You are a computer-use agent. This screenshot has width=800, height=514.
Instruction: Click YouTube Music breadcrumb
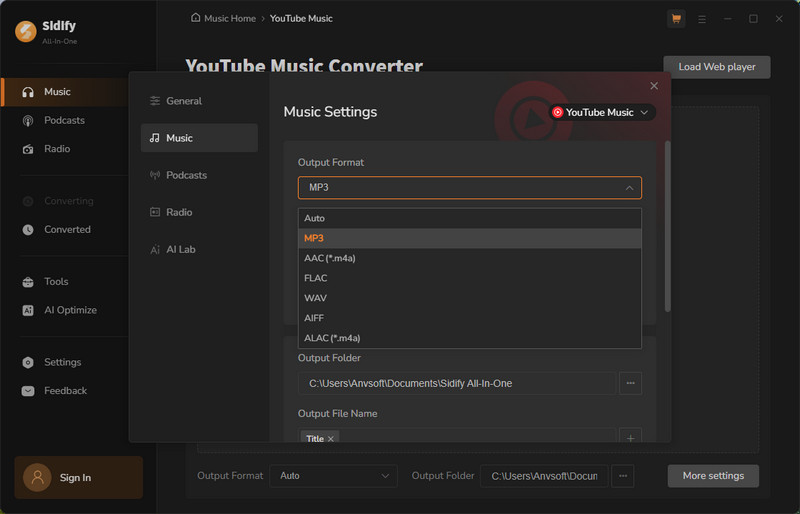tap(301, 18)
